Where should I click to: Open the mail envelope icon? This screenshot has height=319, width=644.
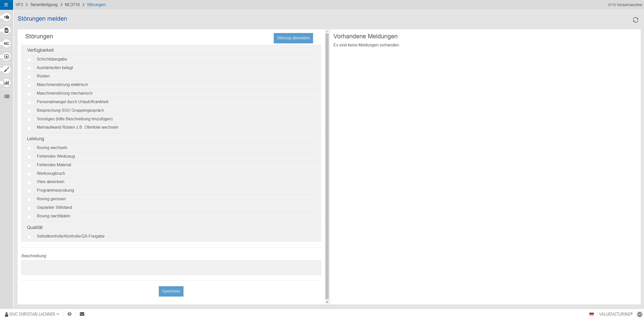point(82,314)
